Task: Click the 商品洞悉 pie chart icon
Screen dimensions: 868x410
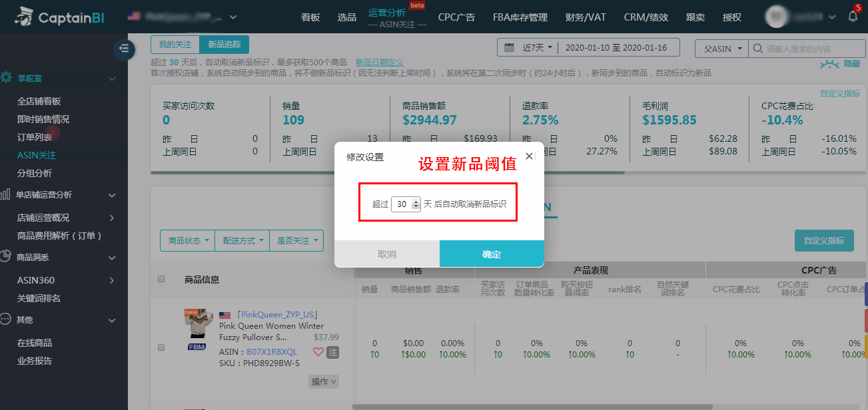Action: [5, 256]
